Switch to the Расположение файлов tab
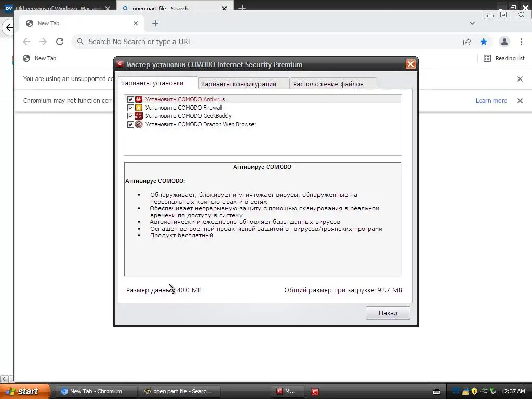Image resolution: width=532 pixels, height=399 pixels. (333, 84)
